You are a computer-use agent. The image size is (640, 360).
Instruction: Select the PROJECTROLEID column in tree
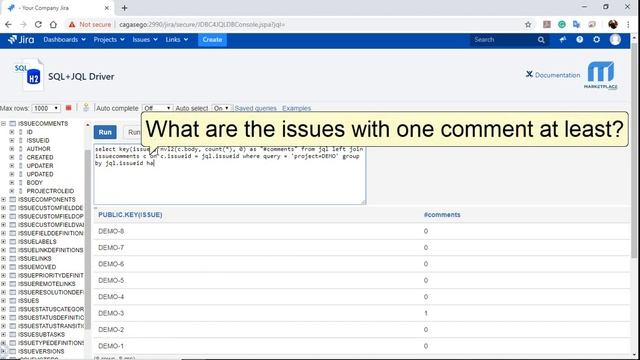click(x=50, y=191)
